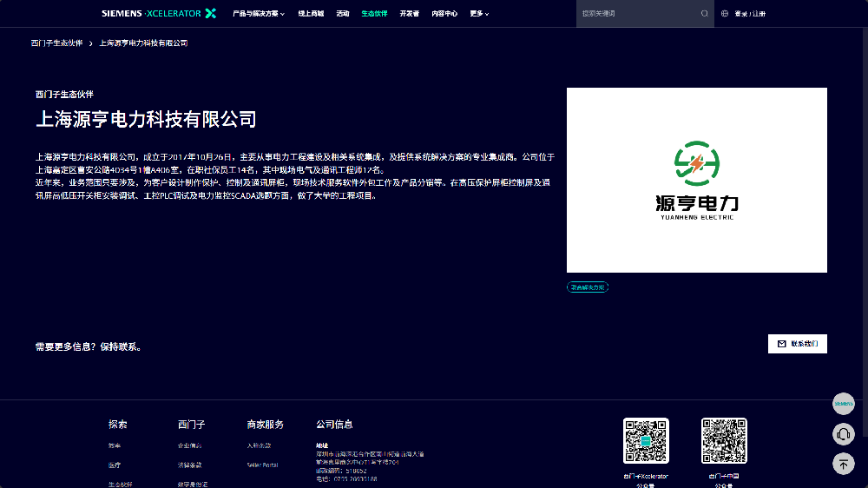868x488 pixels.
Task: Open the Seller Portal footer link
Action: point(262,465)
